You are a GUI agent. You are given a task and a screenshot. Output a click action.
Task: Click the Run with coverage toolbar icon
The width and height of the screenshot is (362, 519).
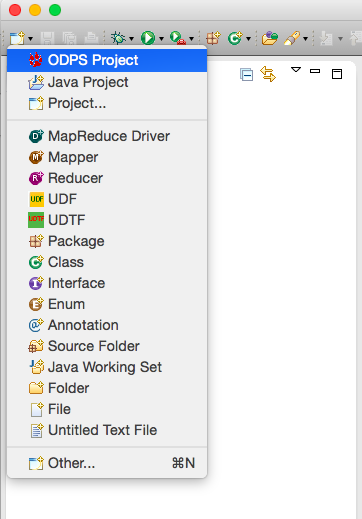point(178,38)
